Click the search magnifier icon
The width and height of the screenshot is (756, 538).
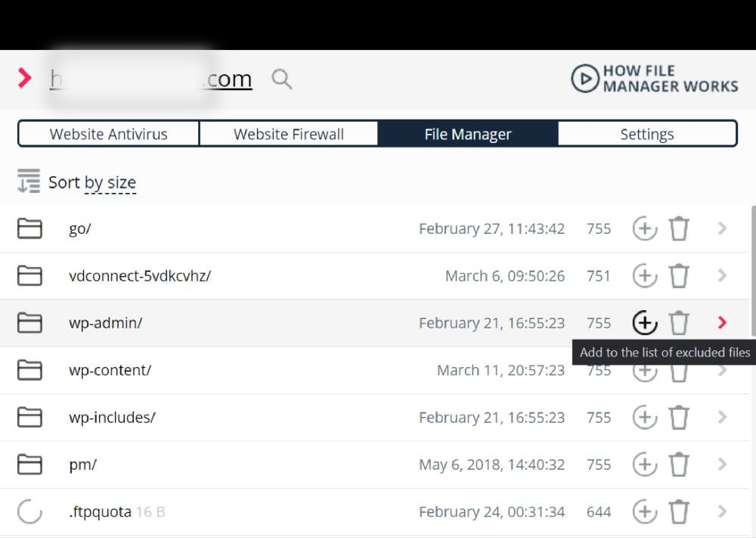(x=282, y=79)
